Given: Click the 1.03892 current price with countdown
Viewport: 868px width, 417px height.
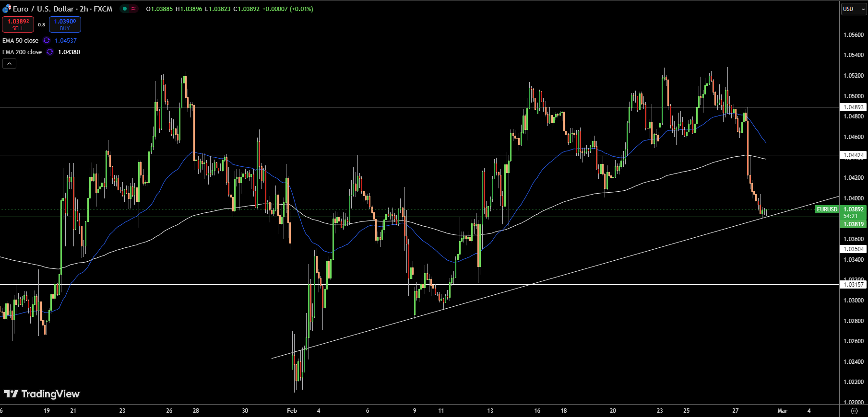Looking at the screenshot, I should tap(854, 213).
